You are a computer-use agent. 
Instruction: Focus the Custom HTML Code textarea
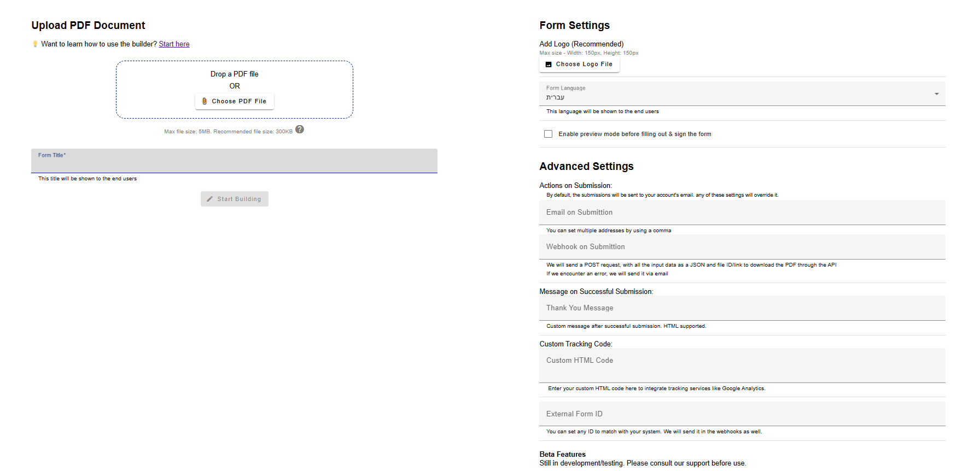tap(742, 365)
